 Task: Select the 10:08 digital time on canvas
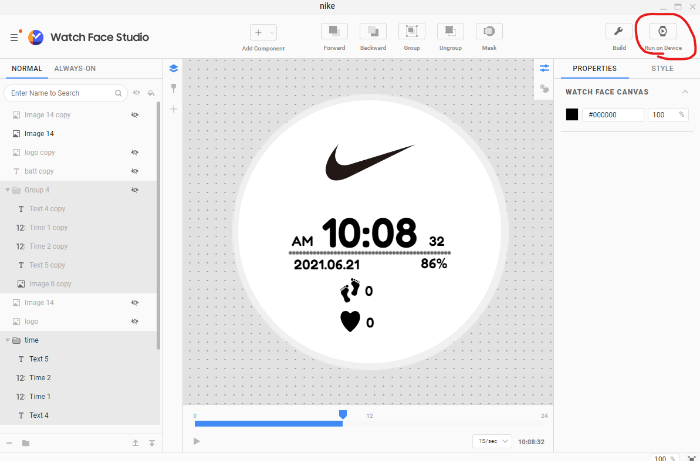[369, 233]
